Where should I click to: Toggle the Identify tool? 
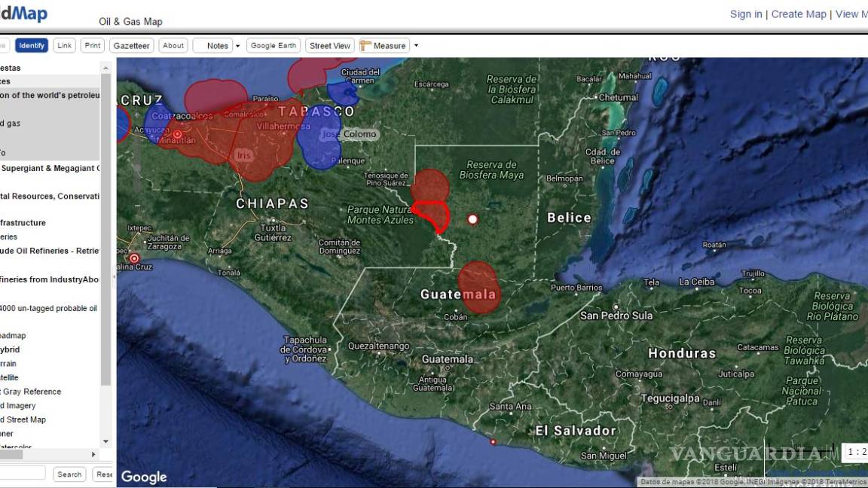pyautogui.click(x=32, y=46)
